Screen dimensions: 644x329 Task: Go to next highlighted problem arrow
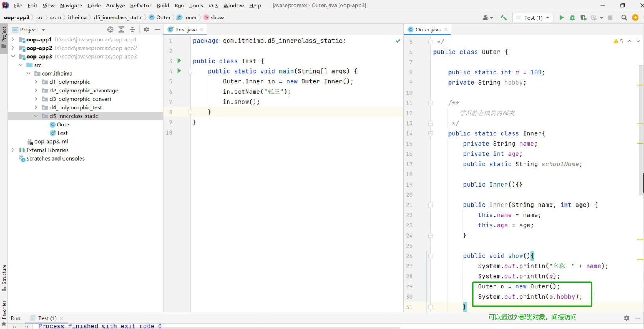click(638, 41)
